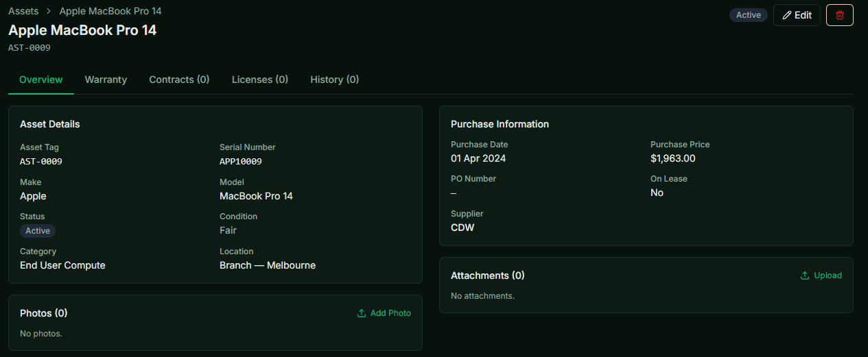The image size is (868, 357).
Task: Click the No photos. message
Action: [41, 334]
